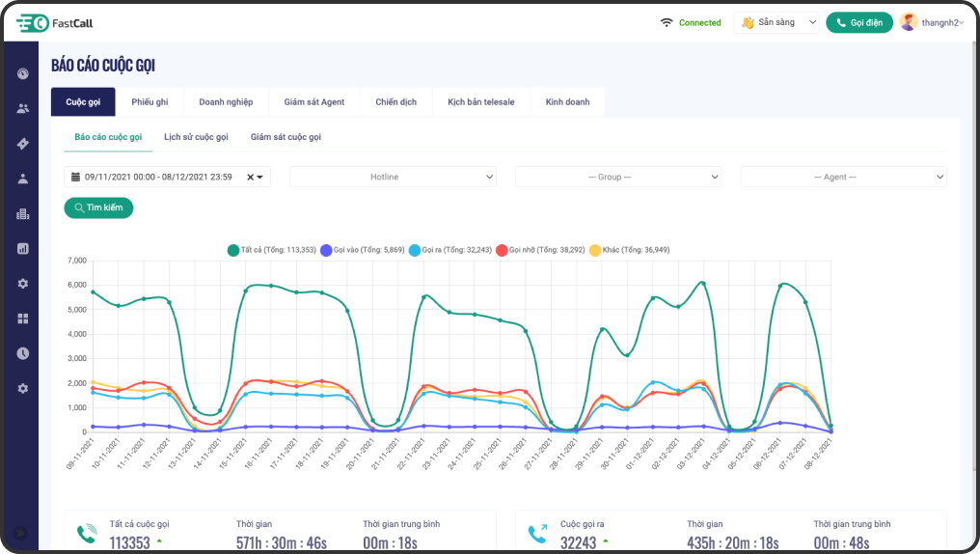
Task: Open the clock history icon in sidebar
Action: [x=23, y=353]
